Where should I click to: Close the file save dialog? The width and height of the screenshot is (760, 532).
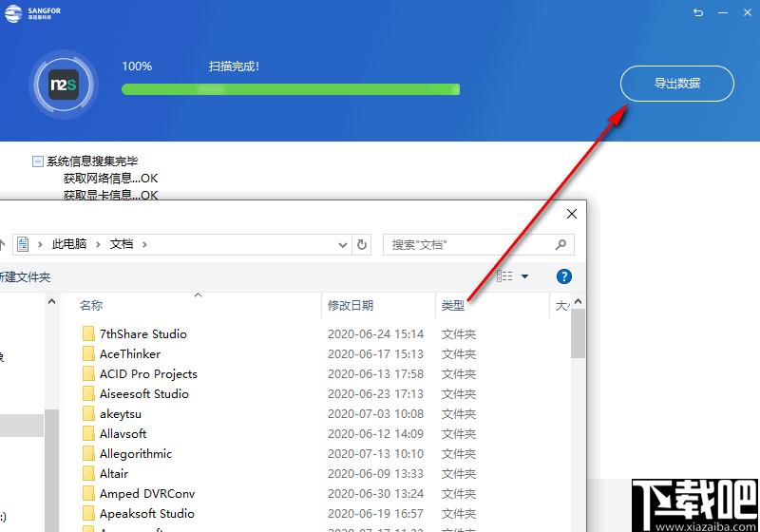click(x=572, y=214)
